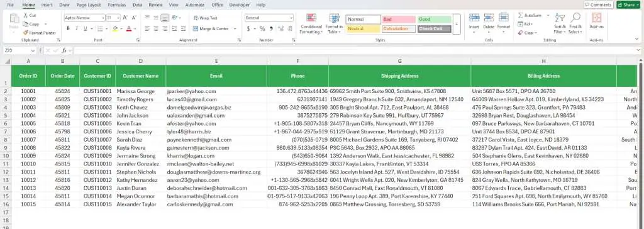Open the font name dropdown Aptos Narrow
Image resolution: width=644 pixels, height=229 pixels.
point(85,18)
